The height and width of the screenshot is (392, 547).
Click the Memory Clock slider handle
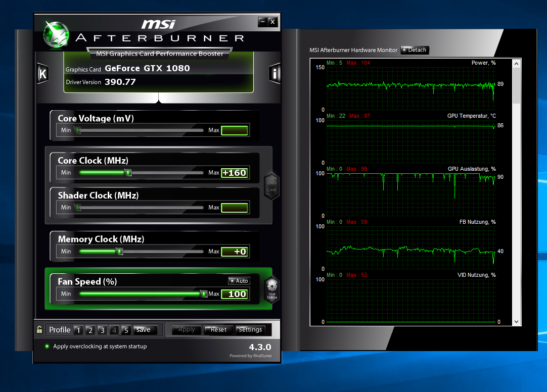click(x=119, y=251)
